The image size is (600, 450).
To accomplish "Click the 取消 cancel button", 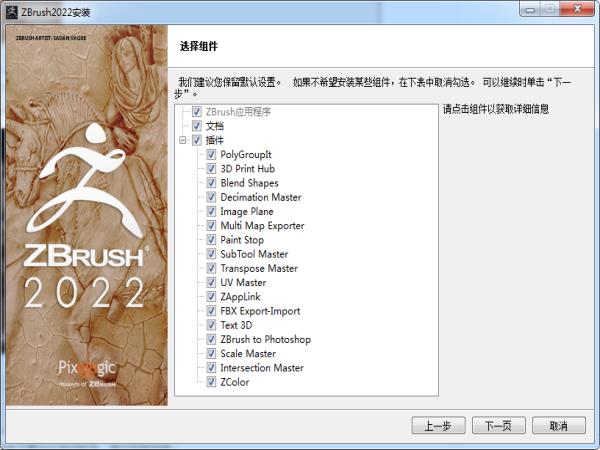I will point(558,425).
